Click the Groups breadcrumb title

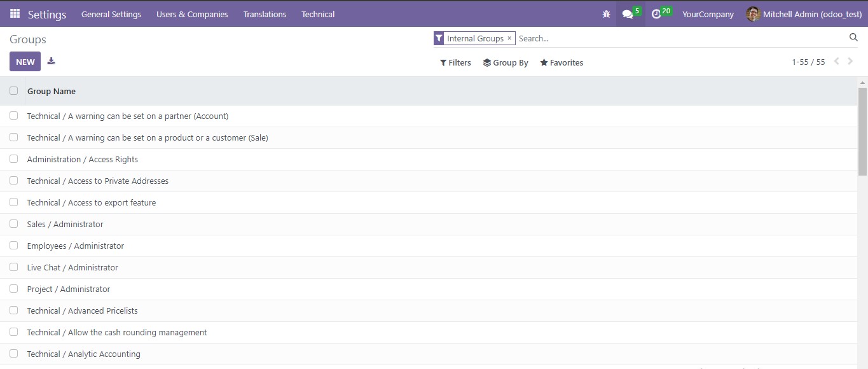pyautogui.click(x=28, y=39)
